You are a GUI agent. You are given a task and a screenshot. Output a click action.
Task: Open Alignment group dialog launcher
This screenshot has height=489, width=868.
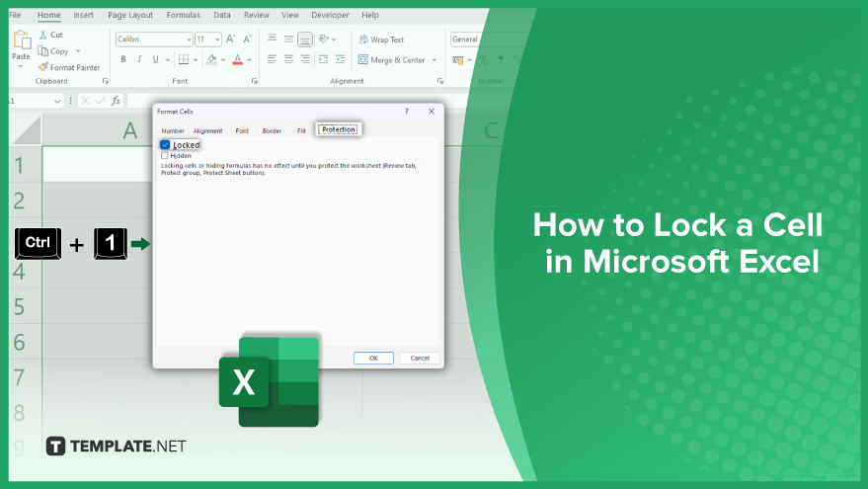tap(440, 81)
